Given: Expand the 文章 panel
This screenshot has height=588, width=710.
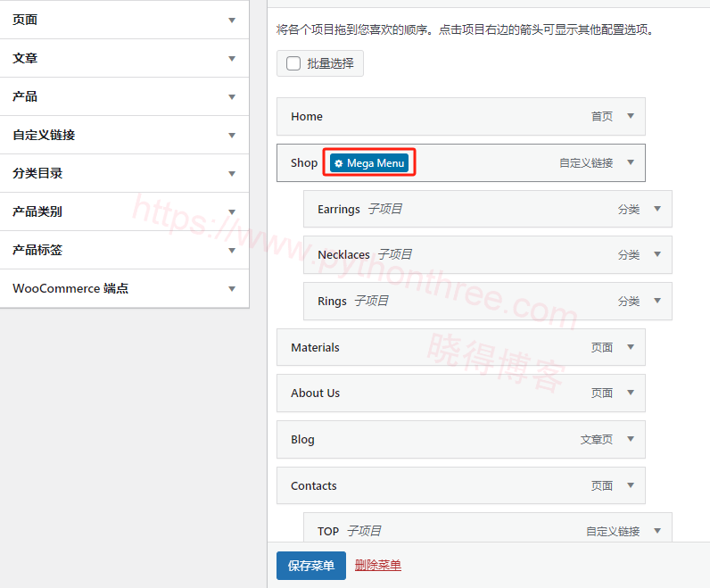Looking at the screenshot, I should pyautogui.click(x=232, y=58).
